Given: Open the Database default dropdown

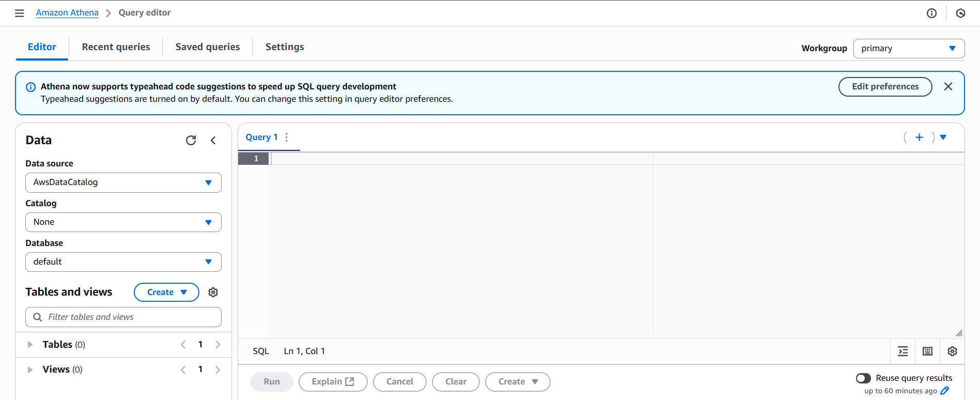Looking at the screenshot, I should (123, 262).
